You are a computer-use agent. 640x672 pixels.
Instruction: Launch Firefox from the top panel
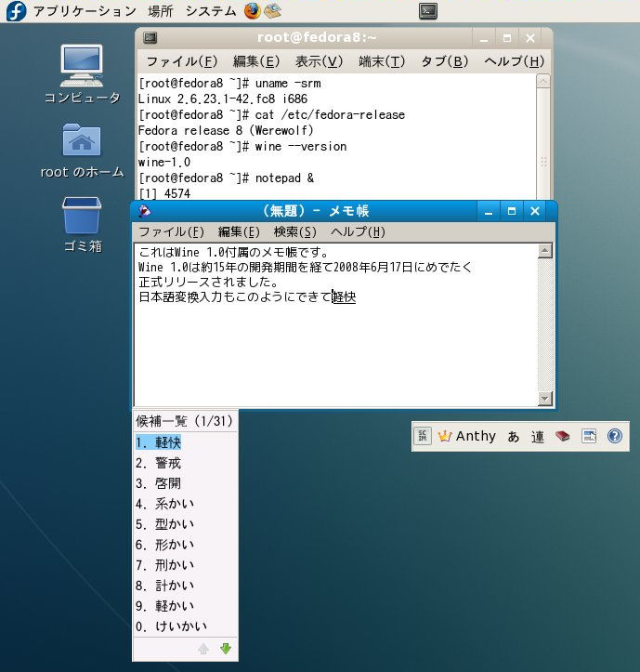point(253,11)
